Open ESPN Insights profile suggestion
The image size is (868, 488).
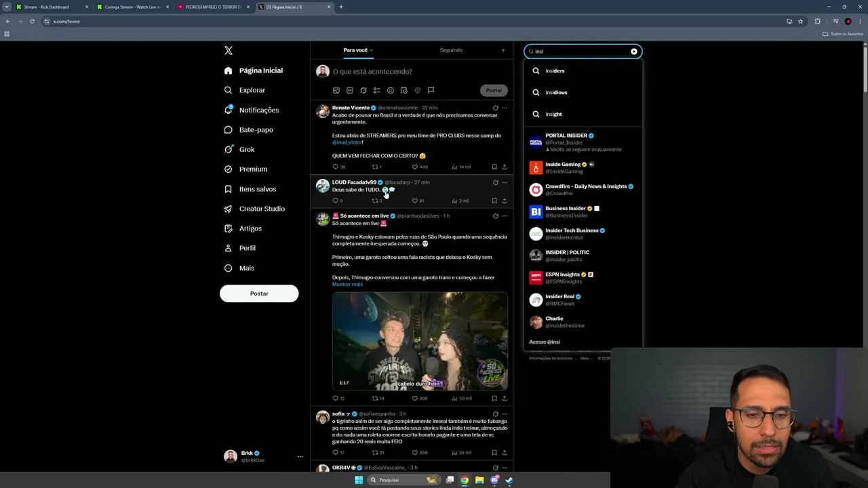583,278
